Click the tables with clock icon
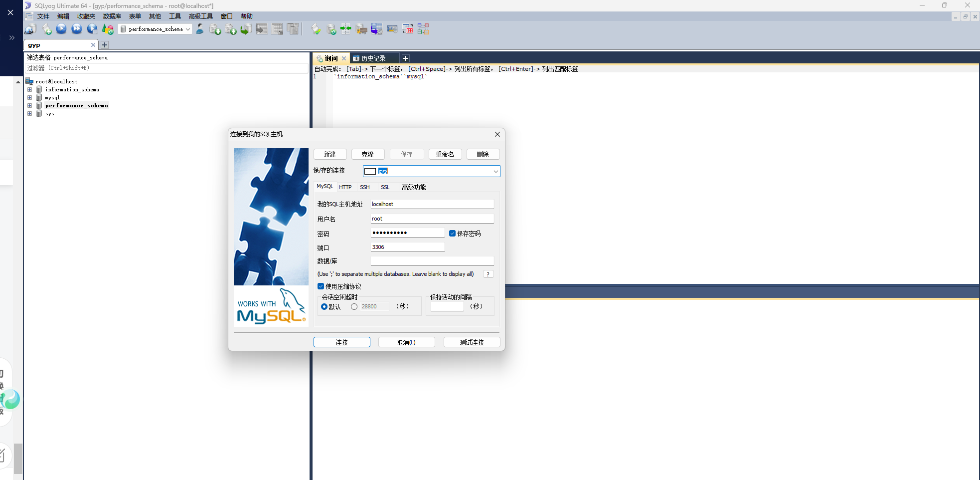 [x=376, y=29]
